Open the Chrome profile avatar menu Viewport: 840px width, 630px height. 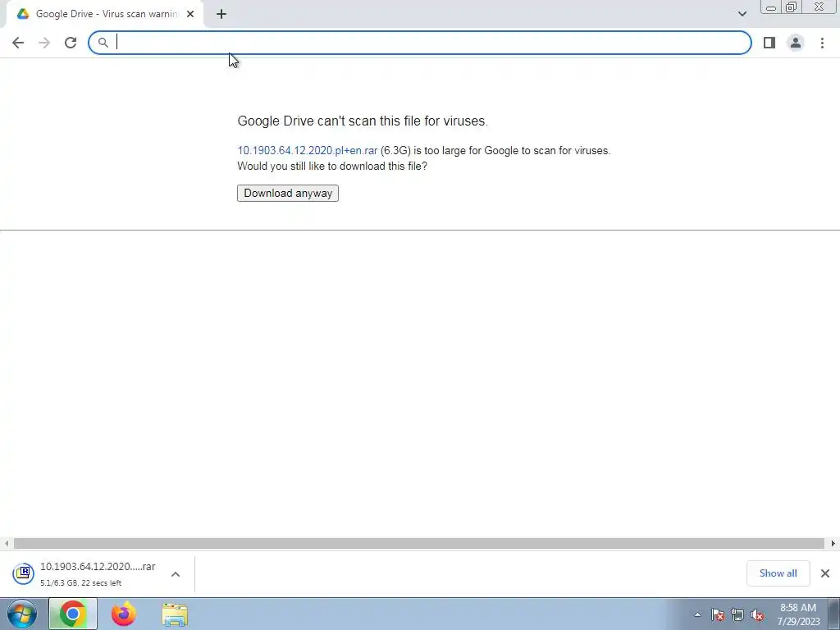click(x=796, y=43)
